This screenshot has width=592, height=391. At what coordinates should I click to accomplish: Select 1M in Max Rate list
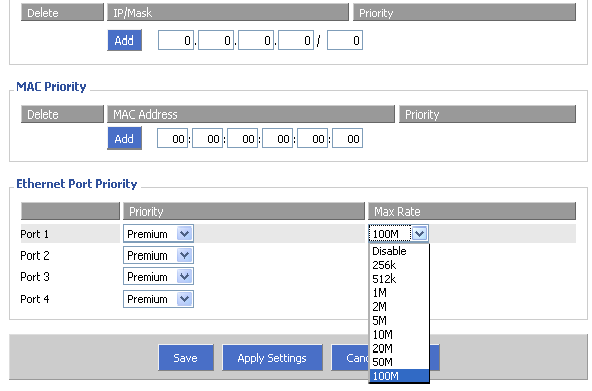click(399, 292)
